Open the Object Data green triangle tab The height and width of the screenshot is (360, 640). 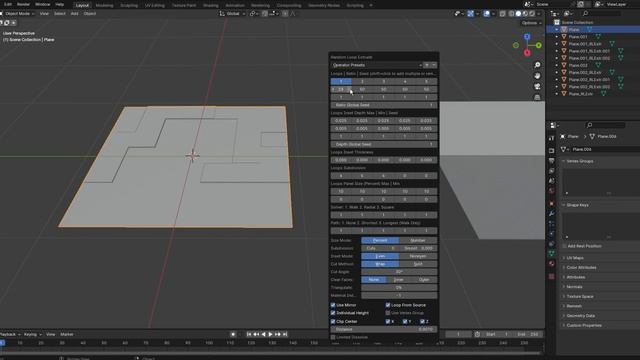click(551, 253)
